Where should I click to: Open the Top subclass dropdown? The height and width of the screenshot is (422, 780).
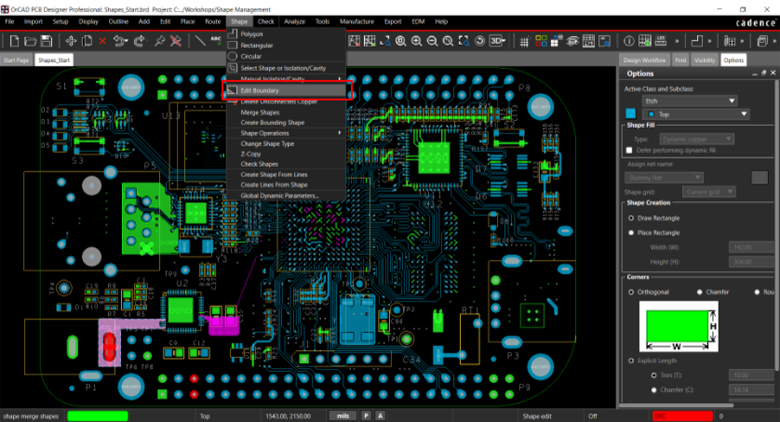(x=695, y=114)
